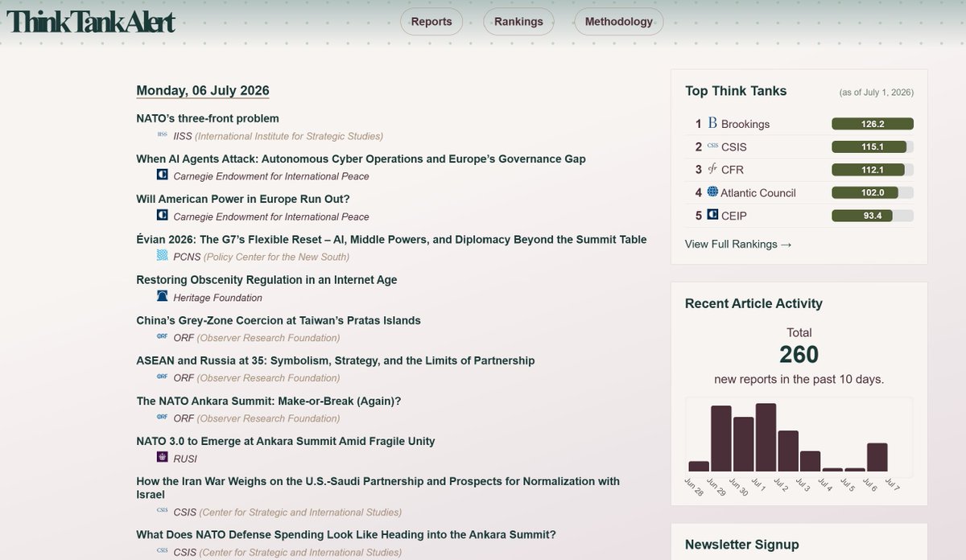Select Brookings name in Top Think Tanks

pos(745,124)
